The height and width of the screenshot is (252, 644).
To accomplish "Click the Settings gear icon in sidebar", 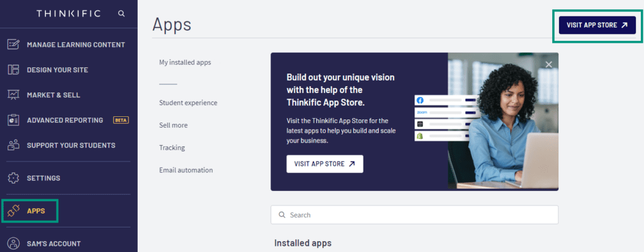I will pyautogui.click(x=14, y=178).
